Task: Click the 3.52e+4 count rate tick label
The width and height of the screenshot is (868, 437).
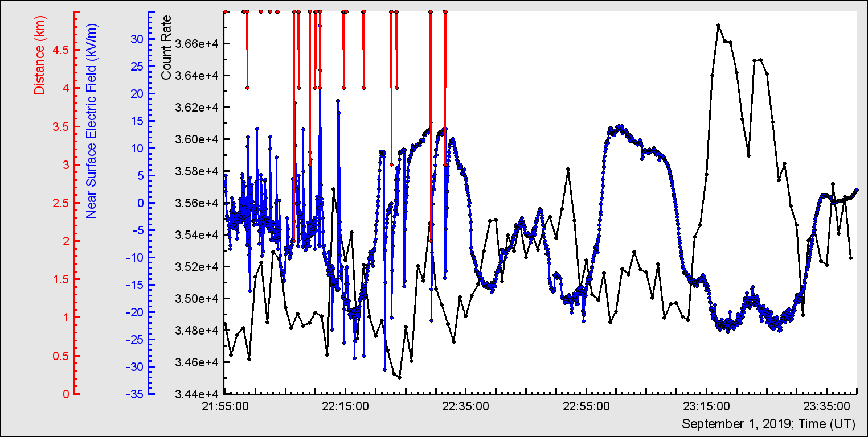Action: pyautogui.click(x=196, y=267)
